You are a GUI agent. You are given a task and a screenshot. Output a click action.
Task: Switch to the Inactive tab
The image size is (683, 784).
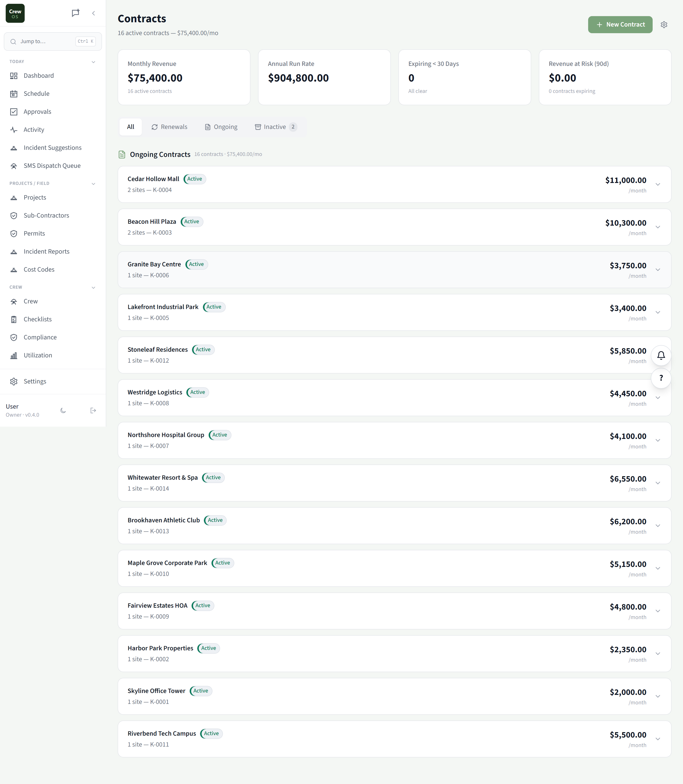pos(276,127)
